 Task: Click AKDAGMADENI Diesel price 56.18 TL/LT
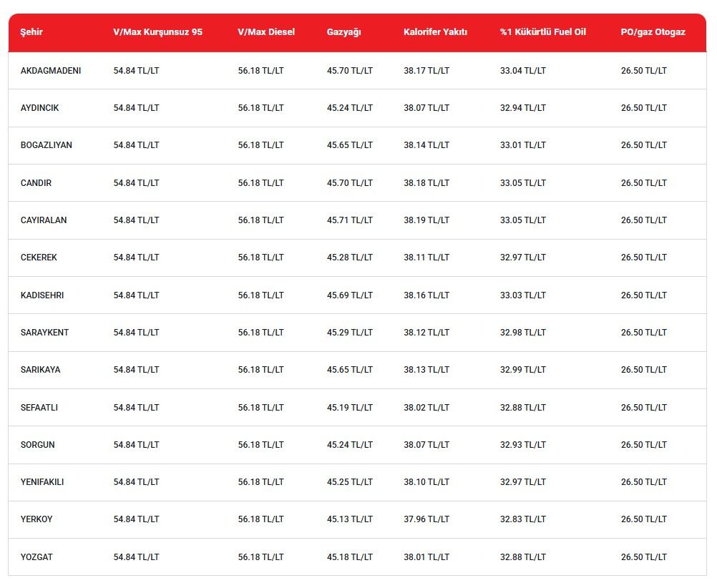pyautogui.click(x=260, y=70)
